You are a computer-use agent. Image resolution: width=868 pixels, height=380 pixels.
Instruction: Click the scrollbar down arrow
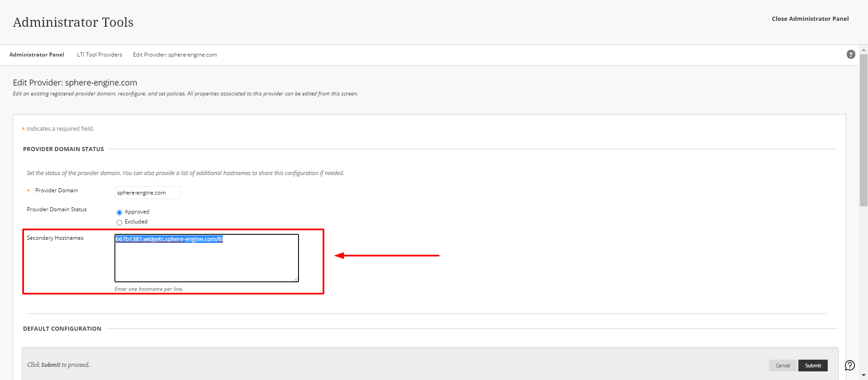coord(863,375)
